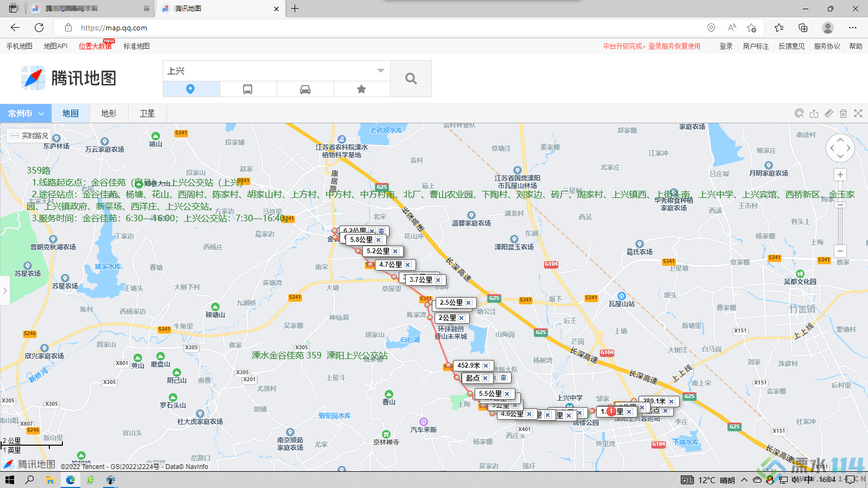Click the trash clear-map icon
The height and width of the screenshot is (488, 868).
(843, 113)
